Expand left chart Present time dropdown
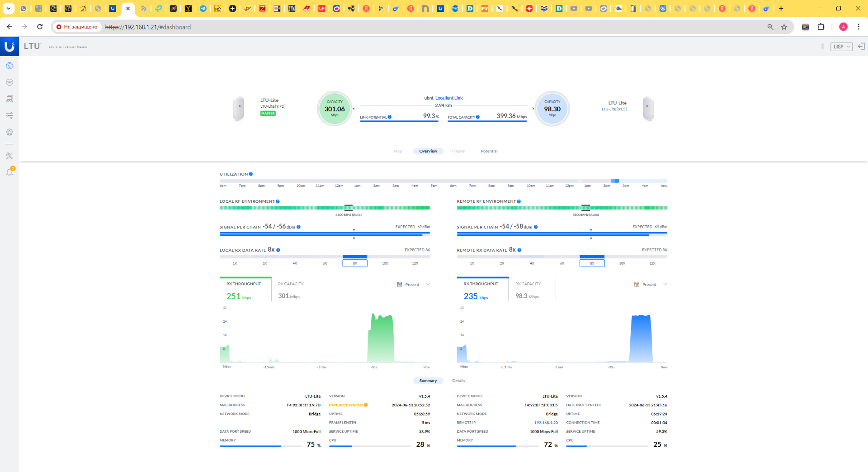The image size is (868, 472). 428,285
